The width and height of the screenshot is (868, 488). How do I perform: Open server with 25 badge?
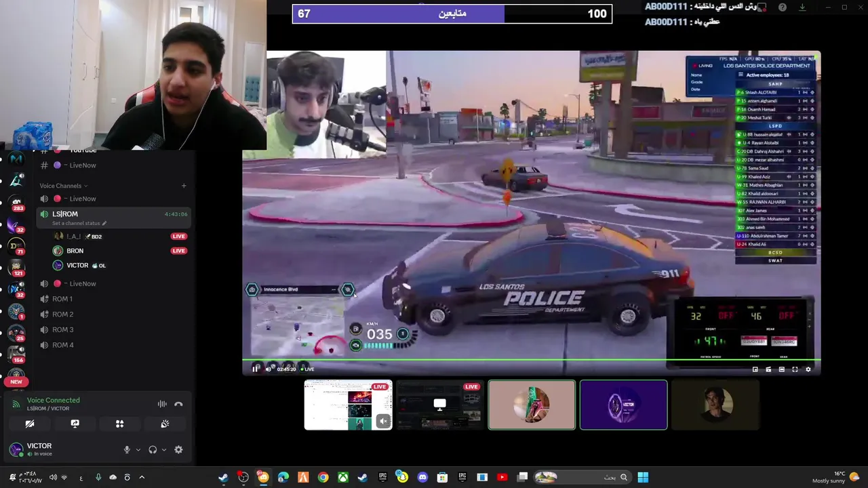tap(16, 333)
